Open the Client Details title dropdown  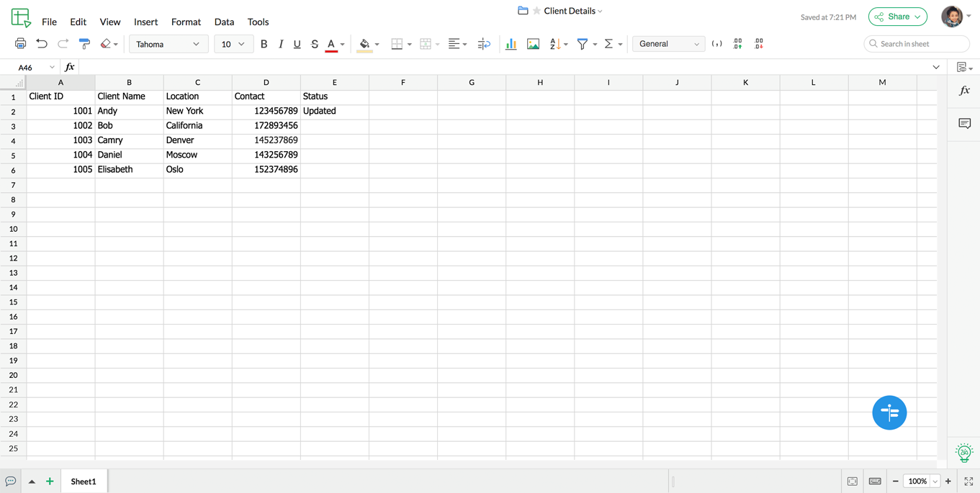600,12
